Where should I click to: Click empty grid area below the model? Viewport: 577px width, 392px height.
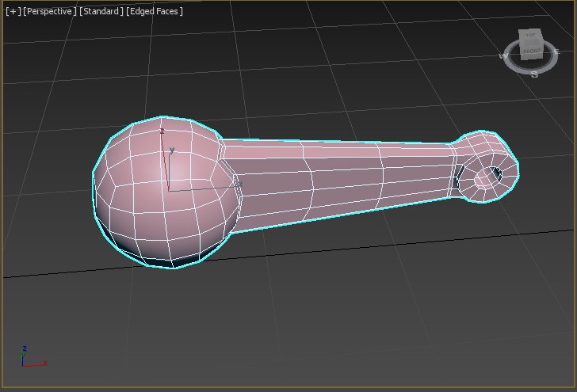tap(317, 317)
